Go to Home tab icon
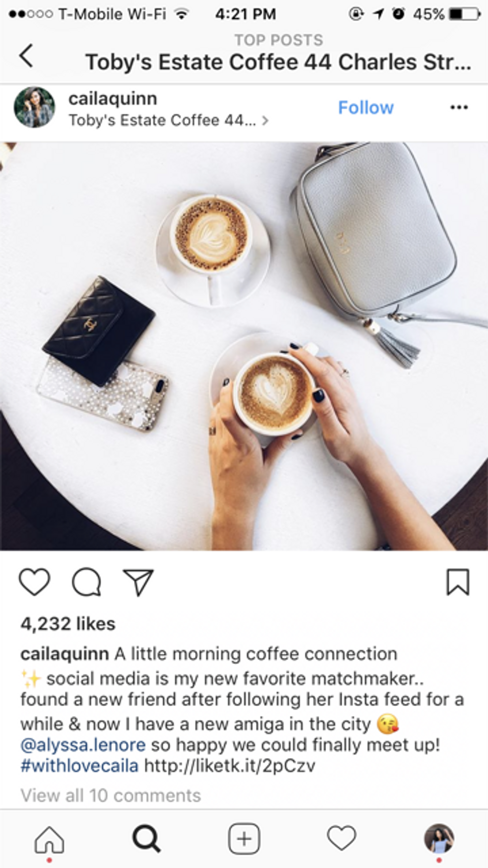Screen dimensions: 488x868 (49, 839)
